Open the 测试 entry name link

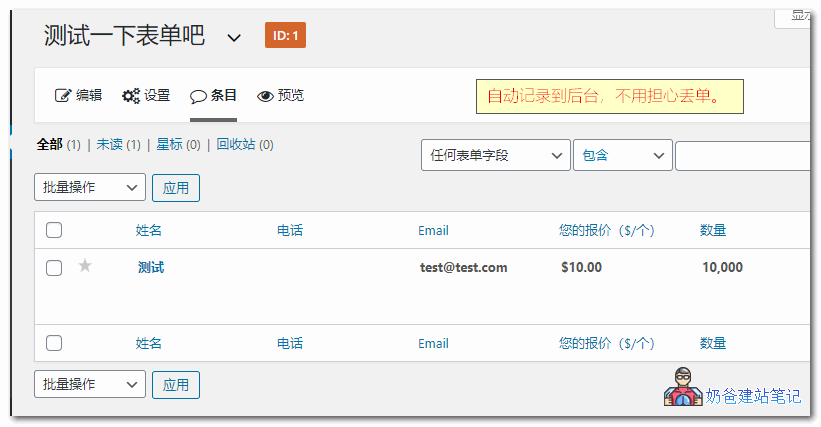point(151,267)
